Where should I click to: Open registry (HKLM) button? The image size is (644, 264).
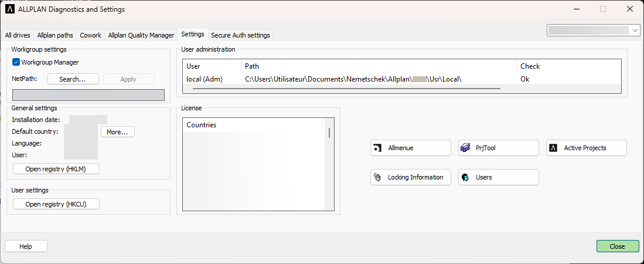(56, 168)
